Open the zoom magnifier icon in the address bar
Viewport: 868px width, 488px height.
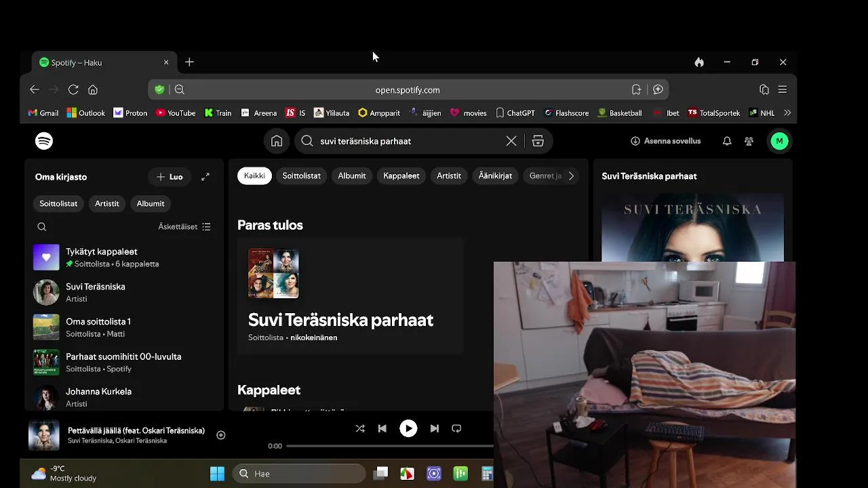pyautogui.click(x=180, y=89)
